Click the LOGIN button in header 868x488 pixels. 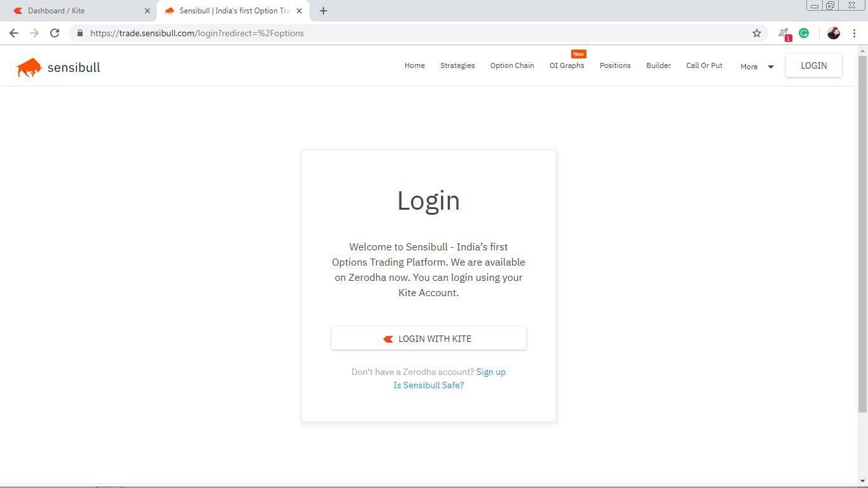click(x=814, y=65)
